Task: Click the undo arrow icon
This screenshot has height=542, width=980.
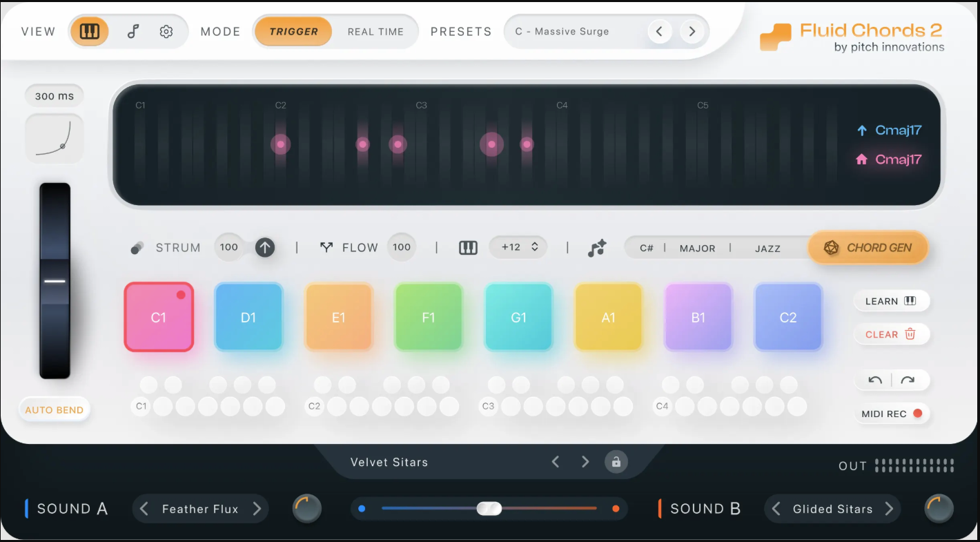Action: [x=875, y=380]
